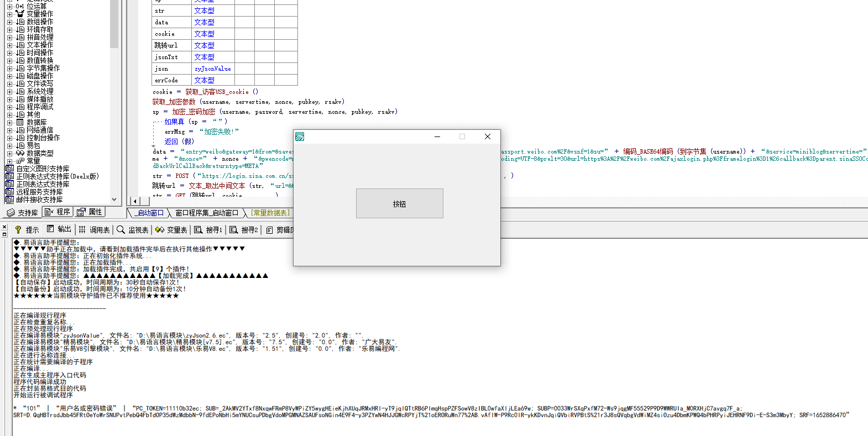This screenshot has height=436, width=868.
Task: Close the bottom output panel with its X
Action: [x=4, y=227]
